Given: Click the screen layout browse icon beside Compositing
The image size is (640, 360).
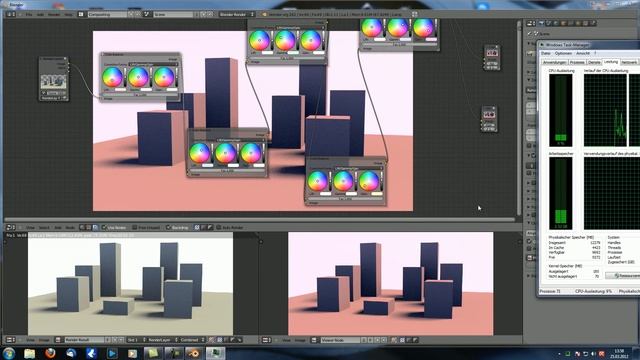Looking at the screenshot, I should 81,14.
